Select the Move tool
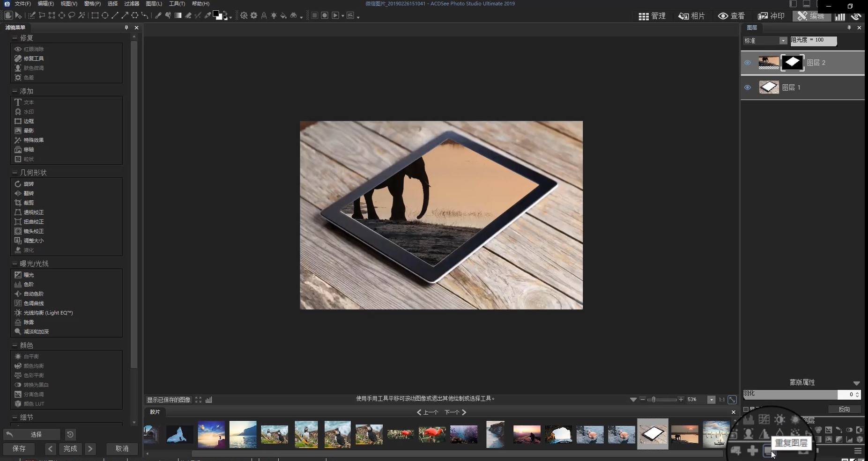Image resolution: width=868 pixels, height=461 pixels. click(18, 15)
